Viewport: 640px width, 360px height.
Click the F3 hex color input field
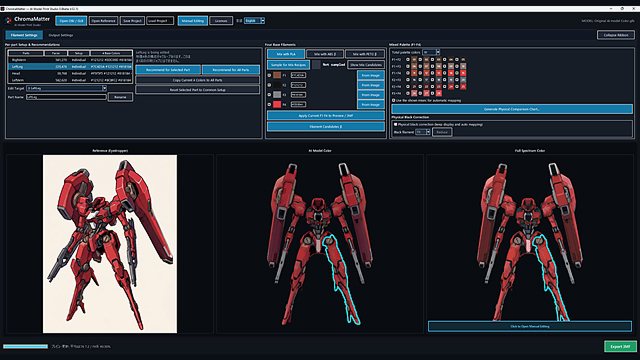(298, 95)
